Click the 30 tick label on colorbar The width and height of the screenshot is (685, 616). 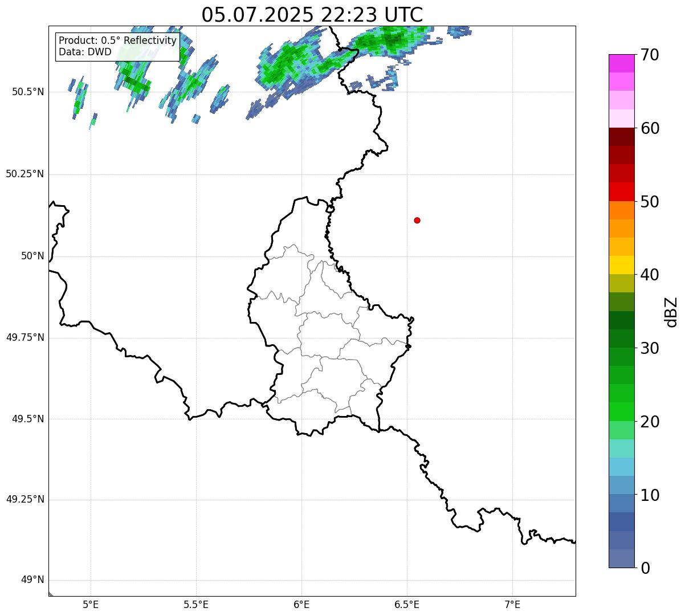pyautogui.click(x=650, y=348)
